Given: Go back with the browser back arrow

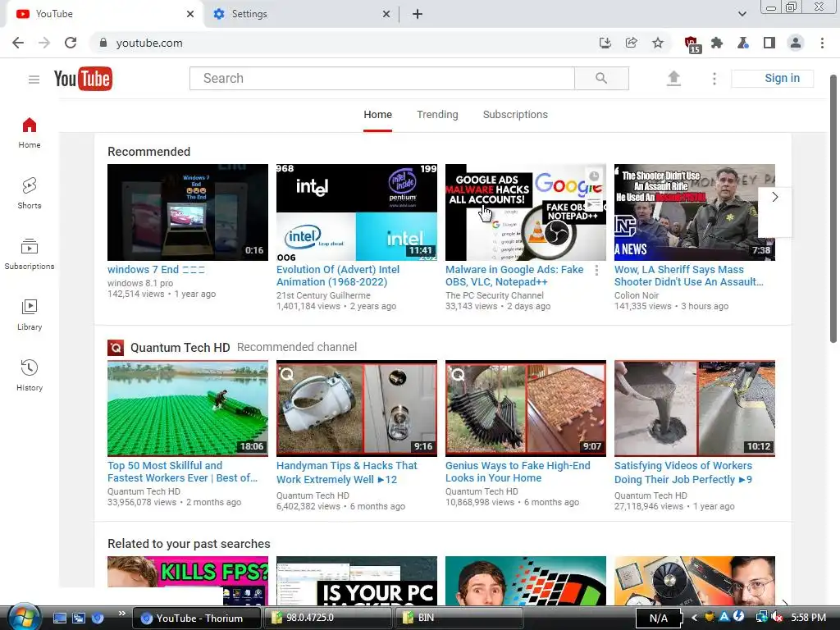Looking at the screenshot, I should [x=18, y=43].
